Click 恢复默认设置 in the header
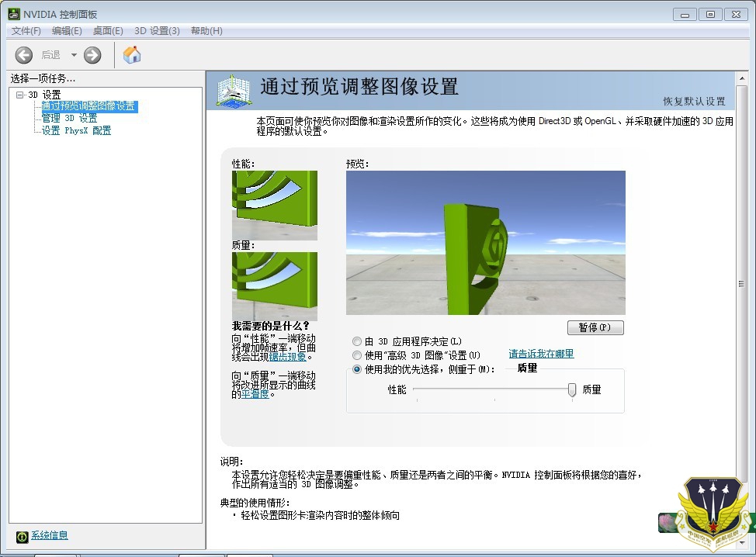 click(x=694, y=102)
